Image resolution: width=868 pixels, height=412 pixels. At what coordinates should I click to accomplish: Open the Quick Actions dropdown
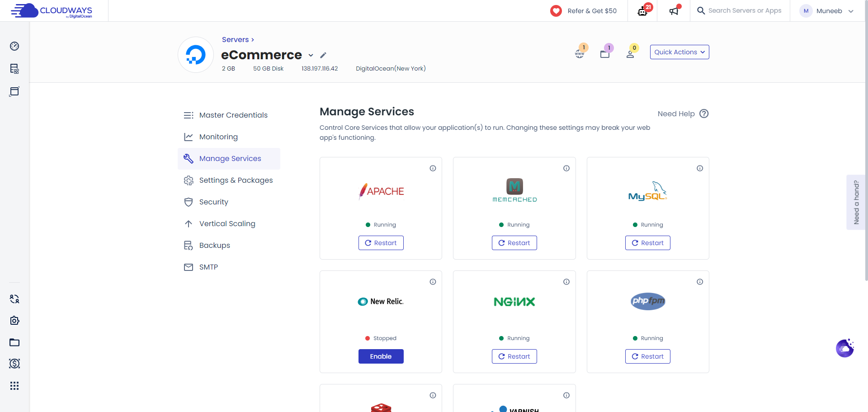point(679,52)
